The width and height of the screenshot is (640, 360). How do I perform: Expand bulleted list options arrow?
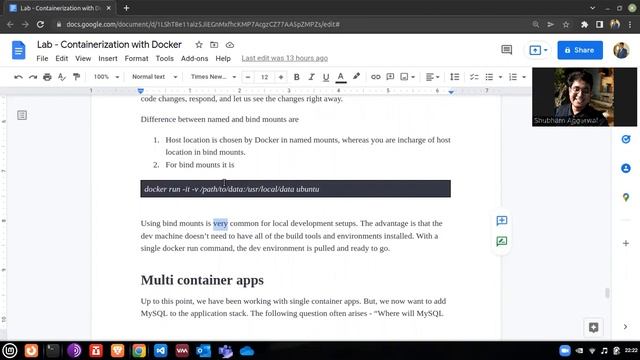pyautogui.click(x=500, y=77)
